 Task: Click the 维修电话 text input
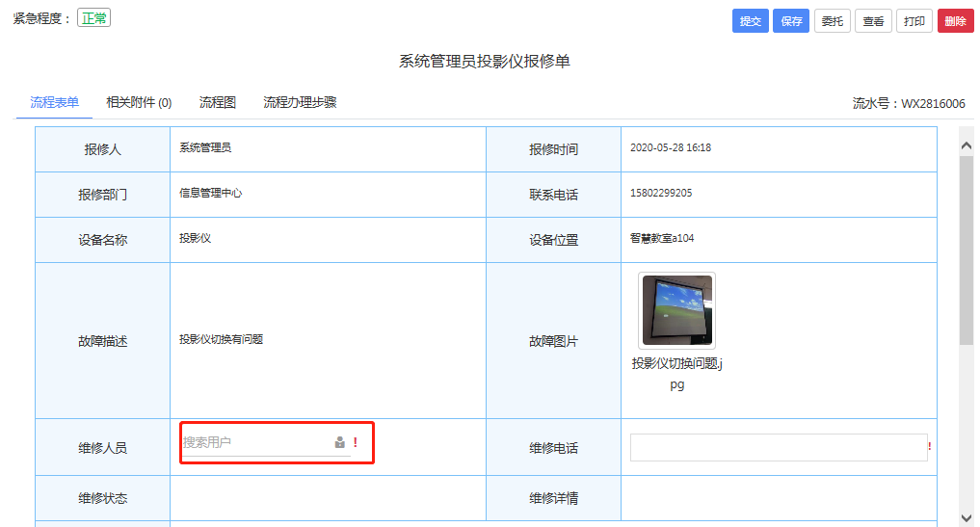[x=779, y=448]
